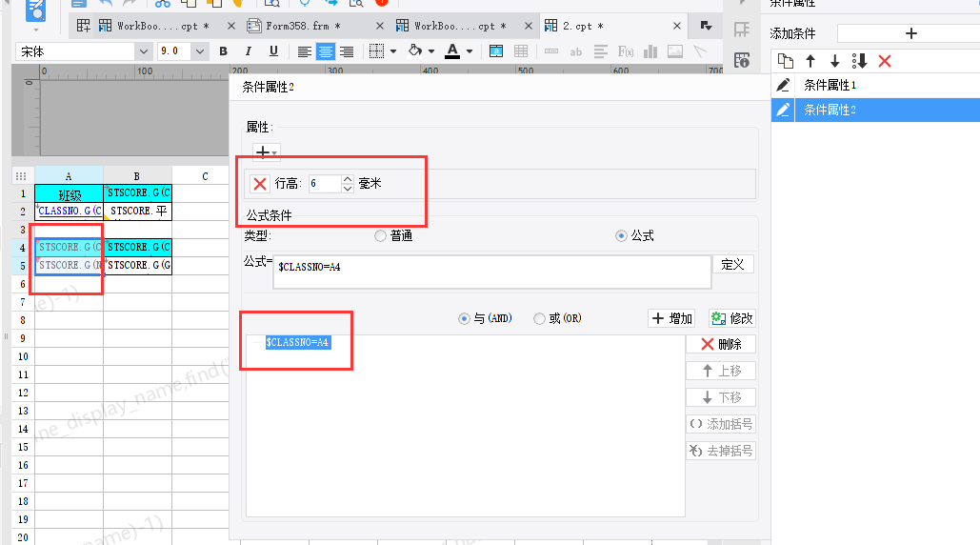Decrease 行高 value with down stepper
980x545 pixels.
coord(348,188)
